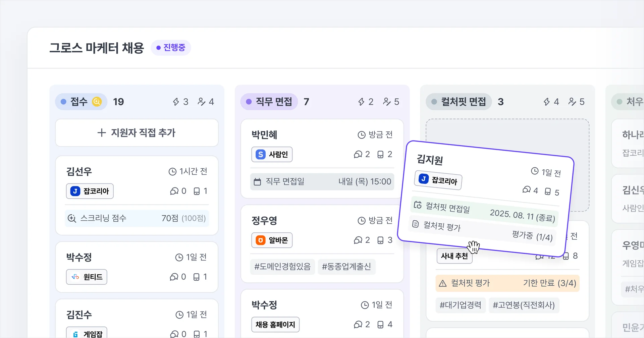Image resolution: width=644 pixels, height=338 pixels.
Task: Select the Wanted badge on 박수정's card
Action: pyautogui.click(x=86, y=277)
